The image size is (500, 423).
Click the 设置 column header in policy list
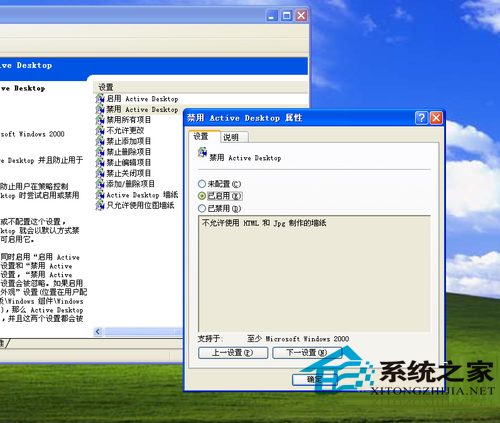point(200,87)
